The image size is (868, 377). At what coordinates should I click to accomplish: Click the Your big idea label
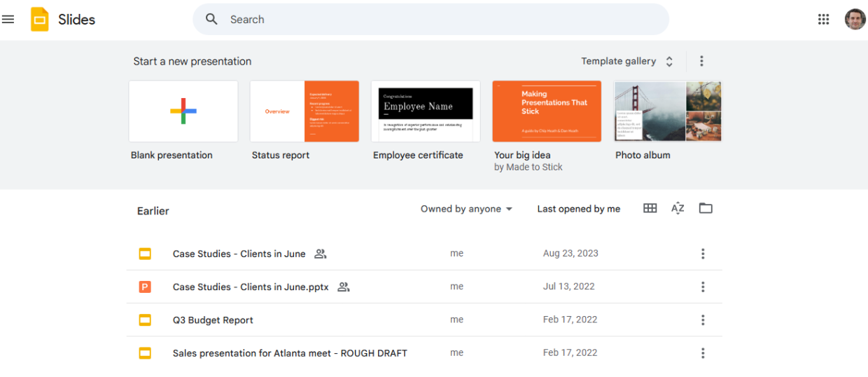(x=522, y=155)
